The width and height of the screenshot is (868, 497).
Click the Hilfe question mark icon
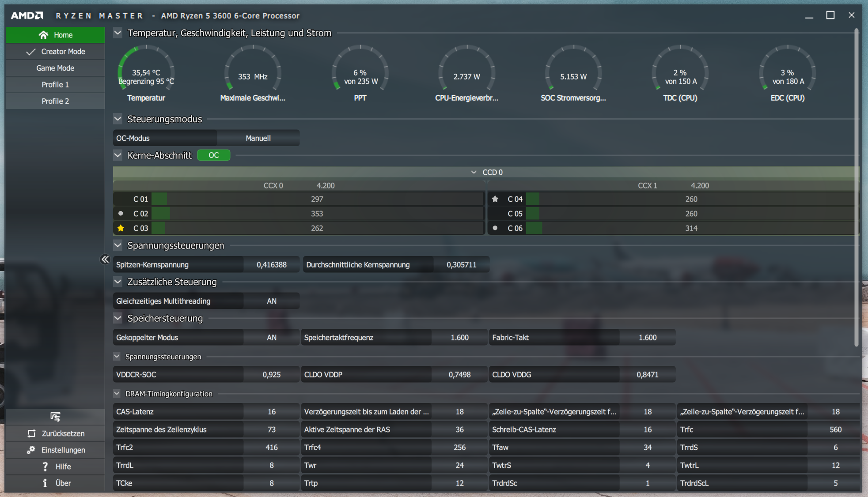tap(45, 467)
